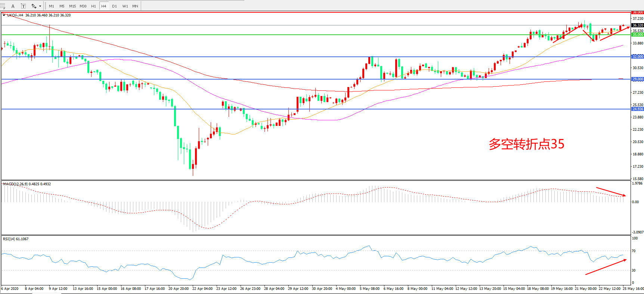The image size is (644, 294).
Task: Click the Fibonacci lines tool icon
Action: pyautogui.click(x=2, y=6)
